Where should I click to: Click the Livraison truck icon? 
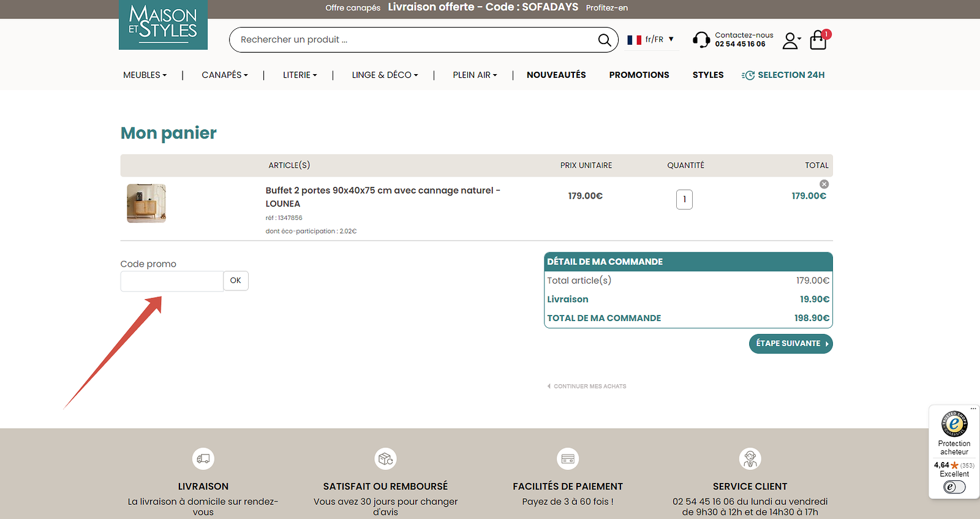coord(203,458)
